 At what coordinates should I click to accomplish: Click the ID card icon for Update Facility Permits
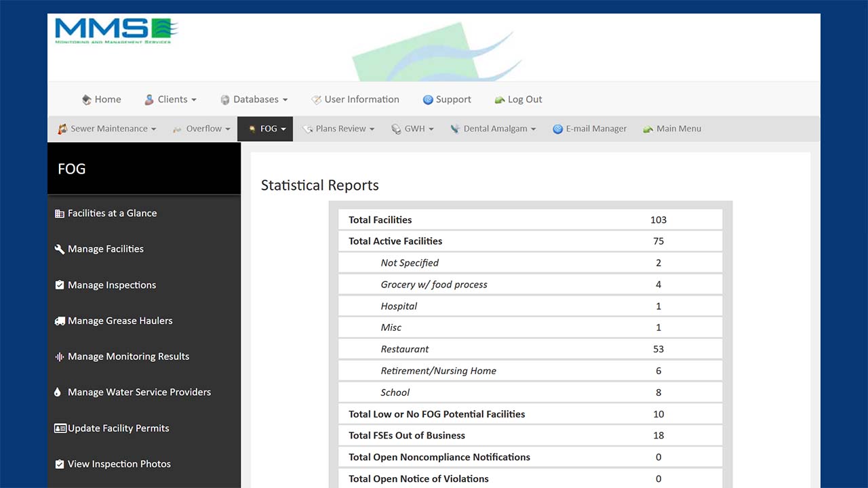click(x=60, y=428)
